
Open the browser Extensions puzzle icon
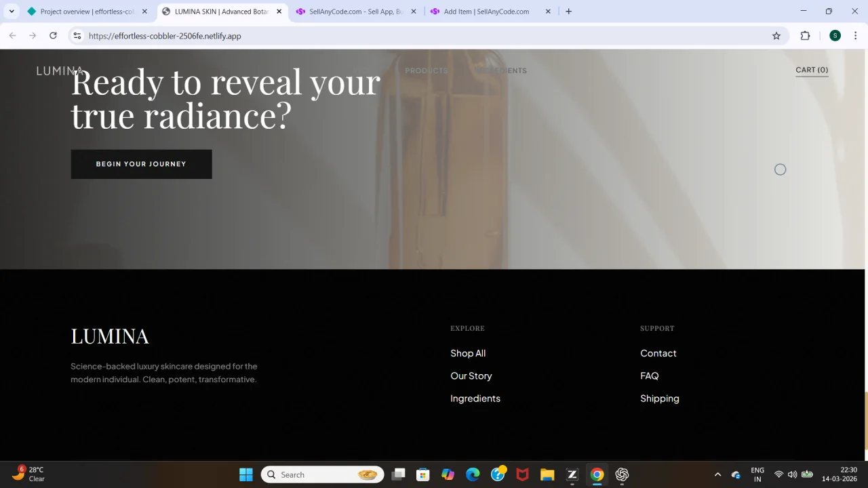point(805,36)
